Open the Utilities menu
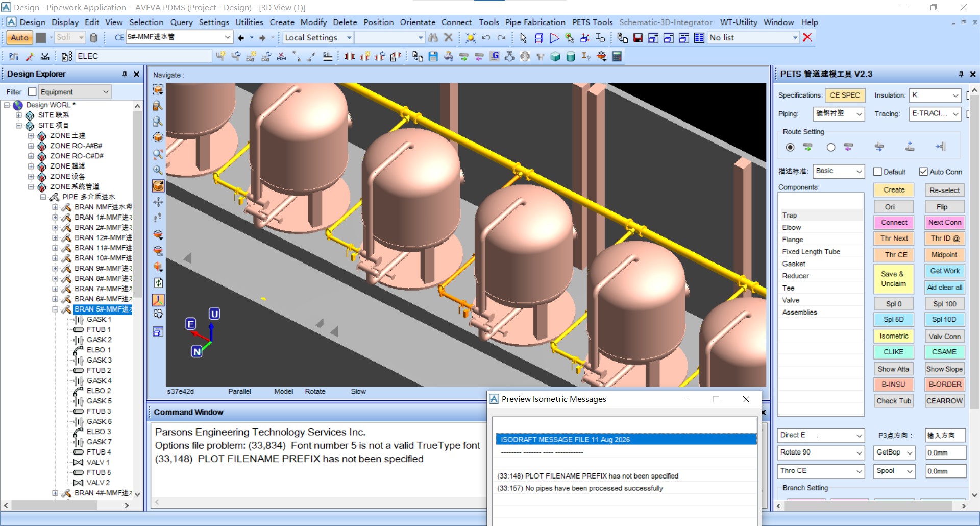This screenshot has height=526, width=980. 249,22
